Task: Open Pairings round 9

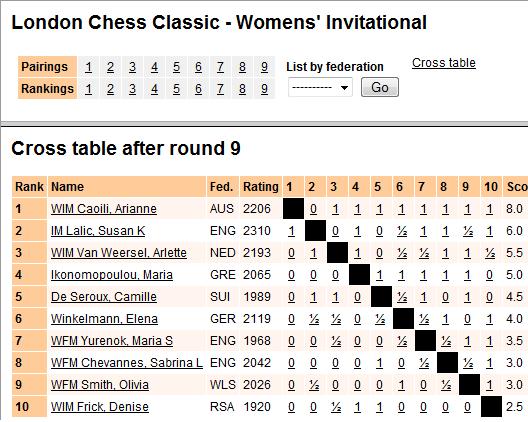Action: point(264,67)
